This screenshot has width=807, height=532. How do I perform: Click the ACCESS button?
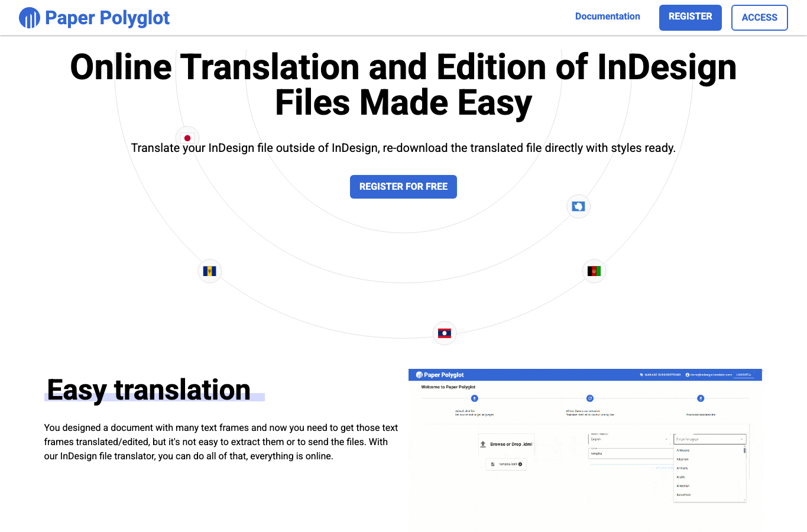point(759,18)
